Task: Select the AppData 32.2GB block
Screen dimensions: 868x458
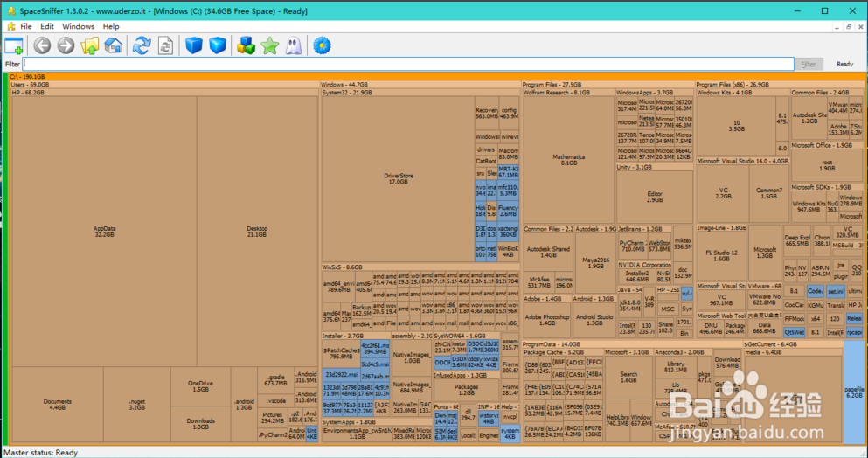Action: [x=104, y=232]
